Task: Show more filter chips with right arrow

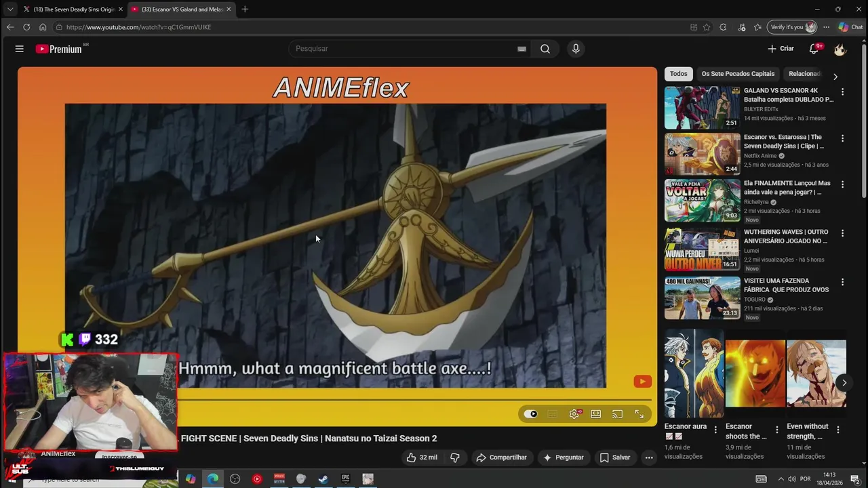Action: [835, 77]
